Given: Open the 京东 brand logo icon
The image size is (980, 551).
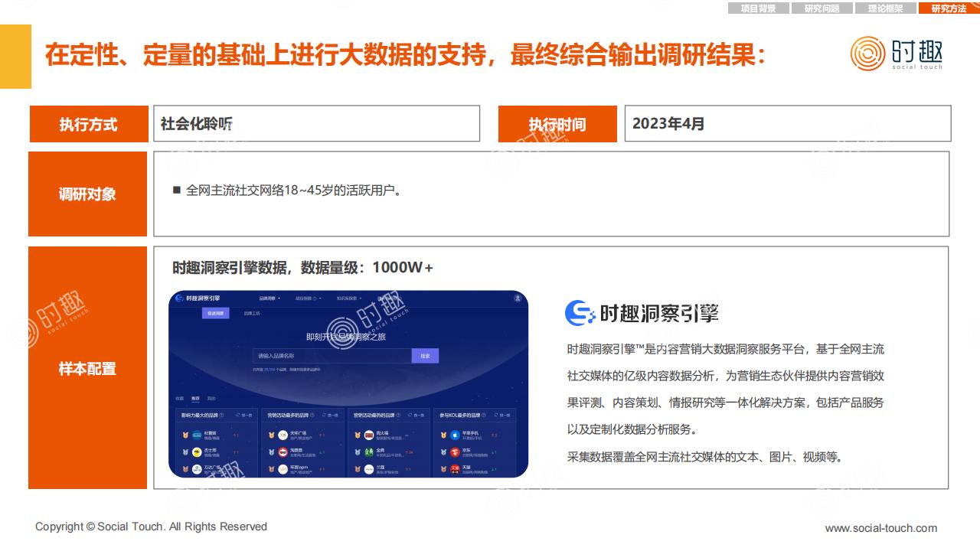Looking at the screenshot, I should point(455,452).
